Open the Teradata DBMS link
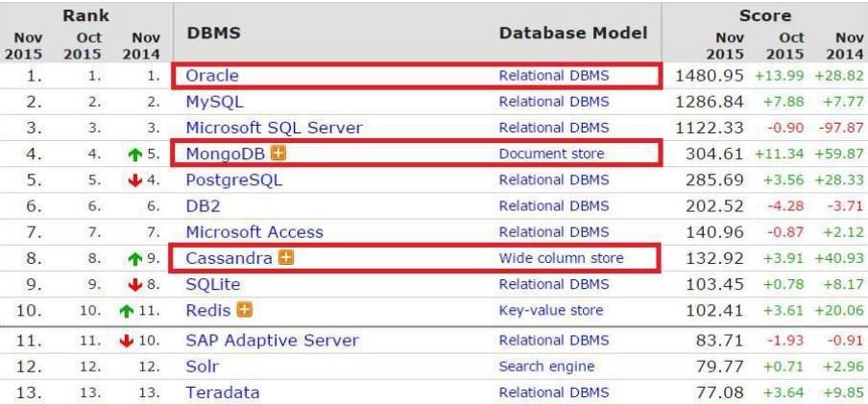This screenshot has width=868, height=404. tap(223, 392)
